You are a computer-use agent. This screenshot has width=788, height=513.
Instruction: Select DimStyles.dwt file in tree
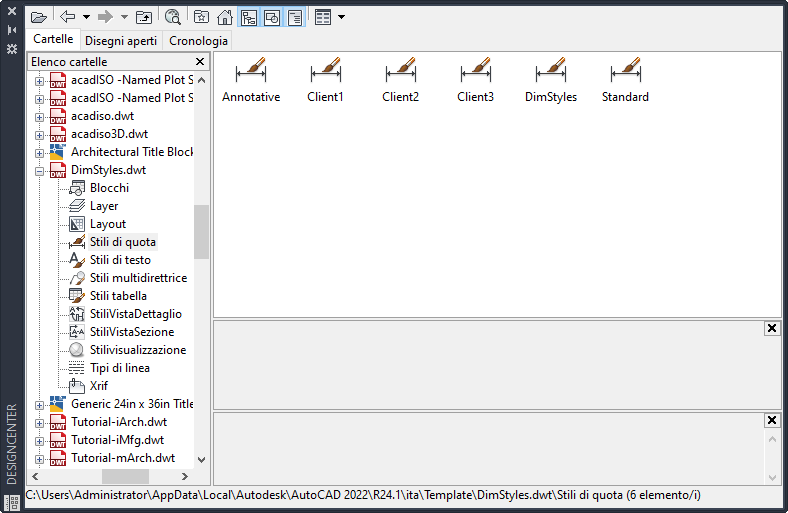(x=108, y=170)
